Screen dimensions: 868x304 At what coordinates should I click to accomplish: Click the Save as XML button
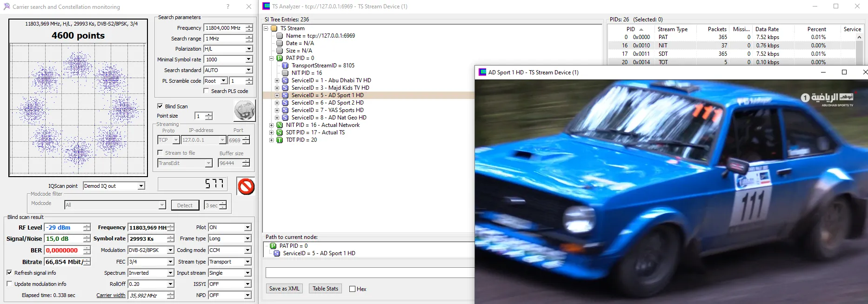click(284, 289)
